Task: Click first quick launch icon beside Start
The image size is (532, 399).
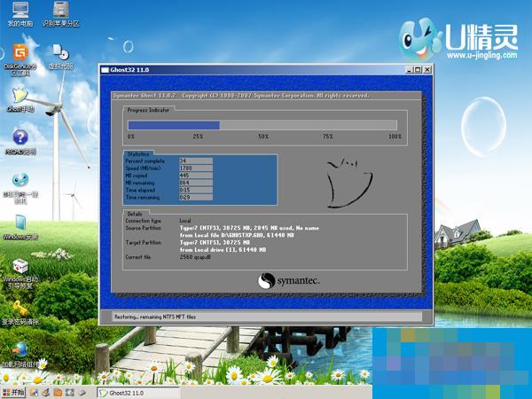Action: click(34, 393)
